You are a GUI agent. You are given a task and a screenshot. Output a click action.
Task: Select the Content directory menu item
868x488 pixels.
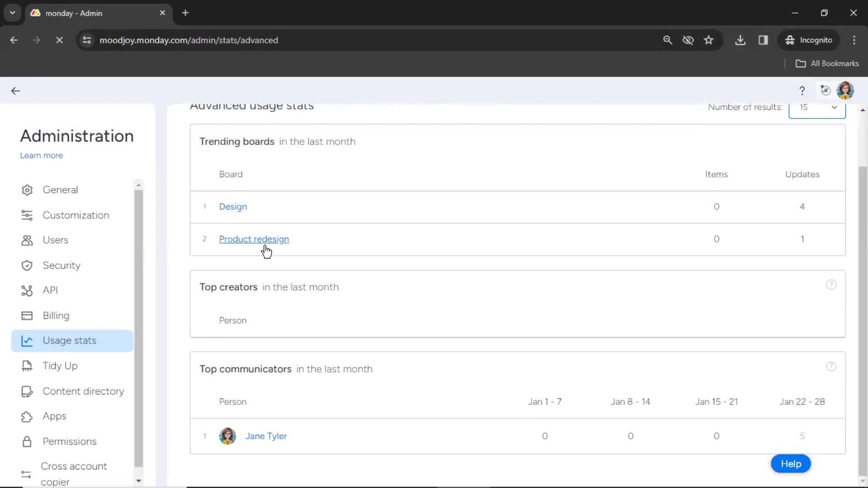pyautogui.click(x=84, y=391)
